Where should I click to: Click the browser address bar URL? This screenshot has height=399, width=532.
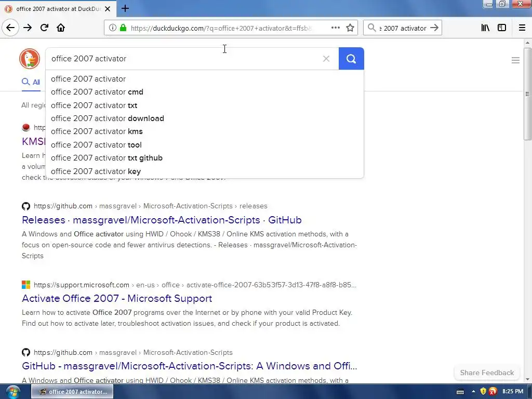(x=221, y=28)
